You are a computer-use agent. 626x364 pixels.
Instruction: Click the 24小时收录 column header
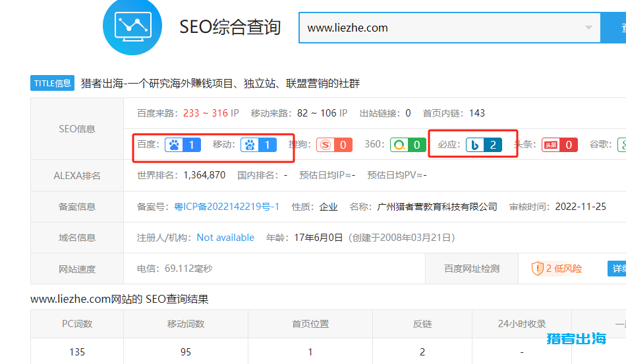[522, 324]
